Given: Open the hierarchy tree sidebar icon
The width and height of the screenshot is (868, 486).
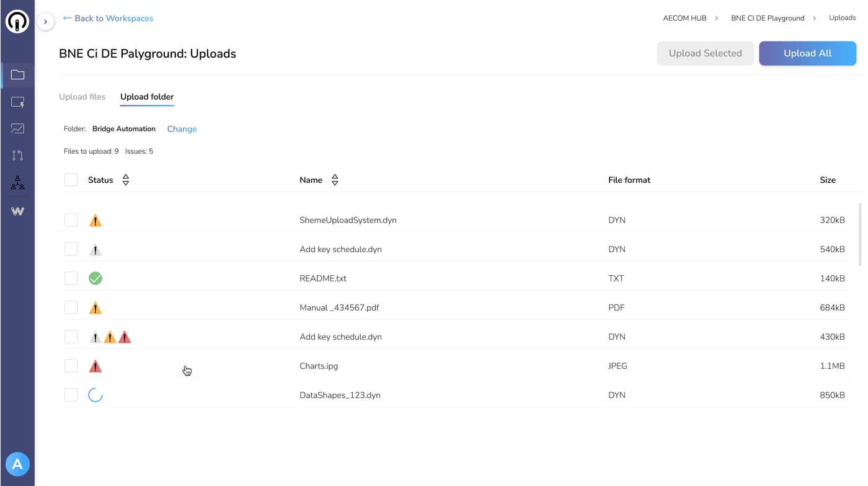Looking at the screenshot, I should coord(17,183).
